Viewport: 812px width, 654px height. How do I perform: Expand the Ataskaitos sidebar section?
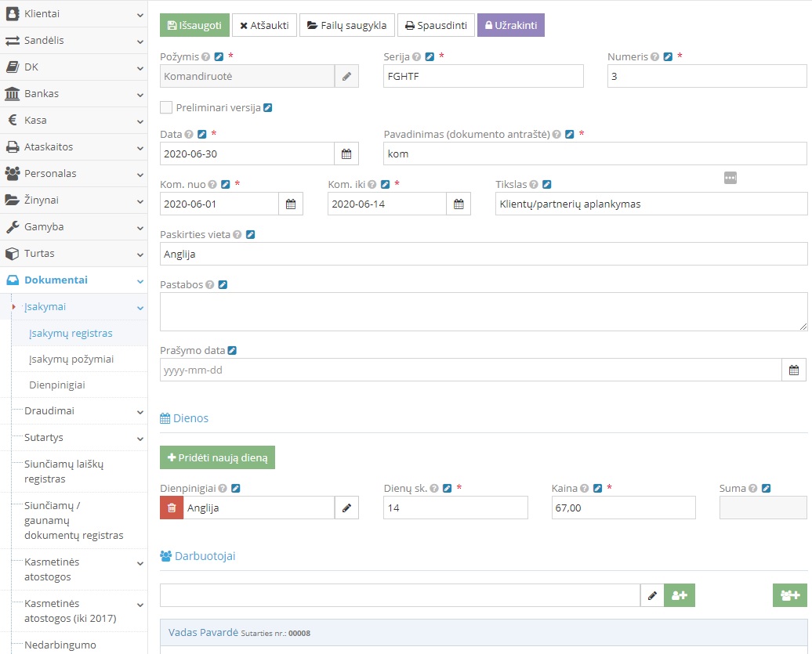click(74, 146)
